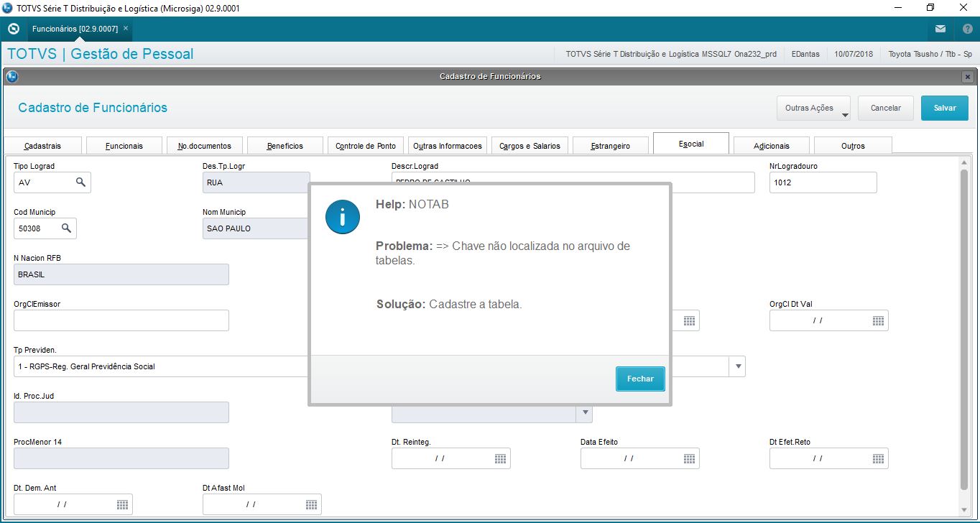Click the round icon on Cadastro window titlebar
980x523 pixels.
pyautogui.click(x=11, y=76)
